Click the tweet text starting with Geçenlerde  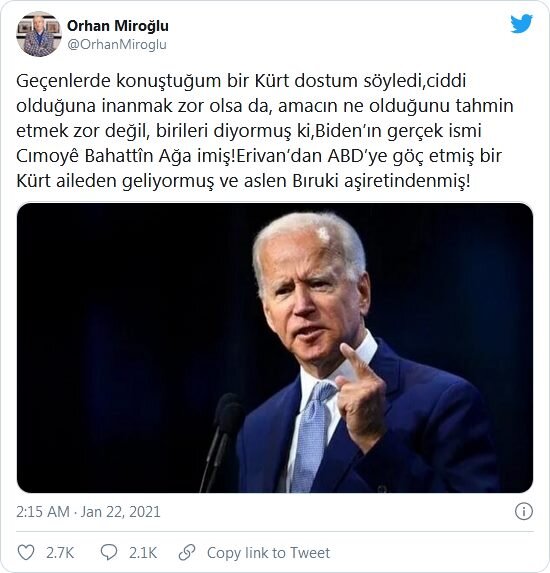coord(265,130)
